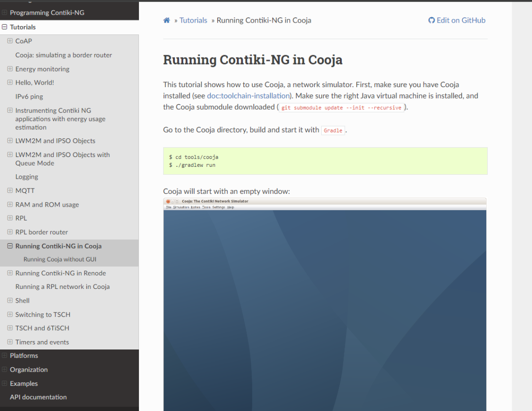Open Programming Contiki-NG section link
This screenshot has width=532, height=411.
pos(47,12)
